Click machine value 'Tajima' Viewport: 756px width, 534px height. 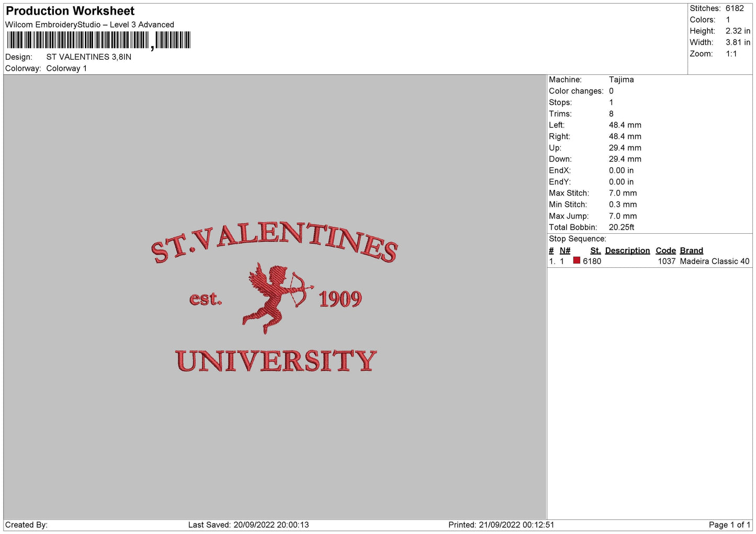(x=621, y=79)
